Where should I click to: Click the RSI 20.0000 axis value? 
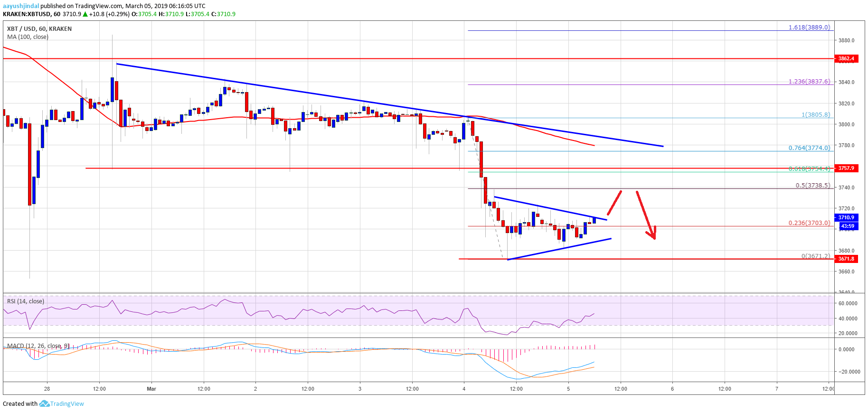coord(848,333)
